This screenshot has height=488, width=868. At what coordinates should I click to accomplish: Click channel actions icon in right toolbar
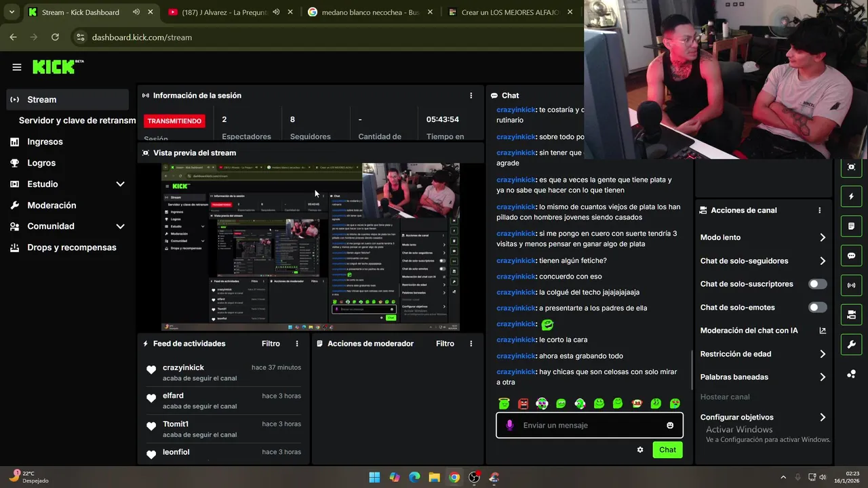851,314
